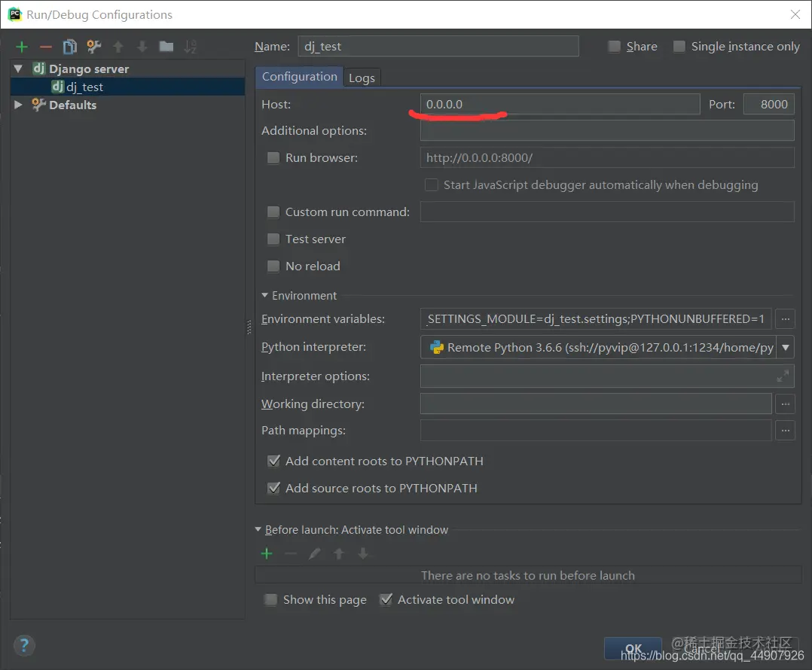
Task: Enable the Share checkbox
Action: pos(614,47)
